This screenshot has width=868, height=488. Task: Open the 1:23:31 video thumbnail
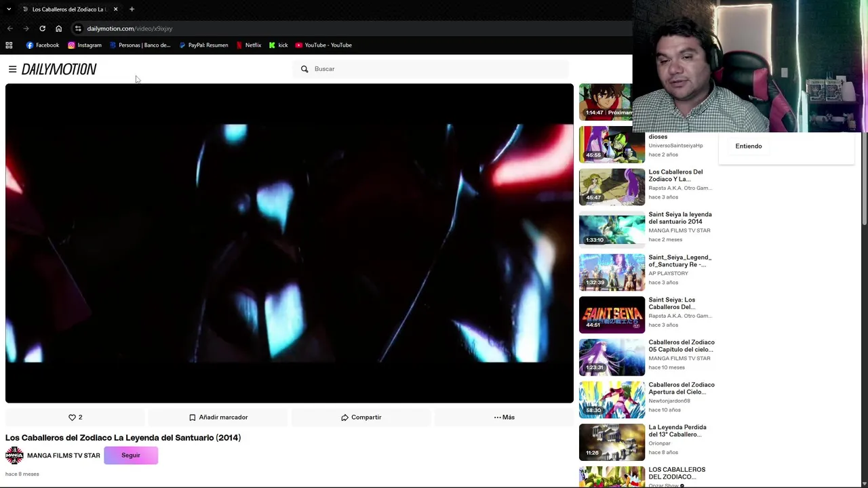(x=612, y=357)
